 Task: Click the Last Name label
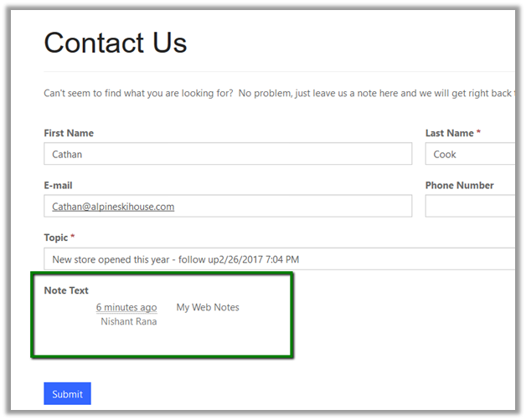(449, 133)
